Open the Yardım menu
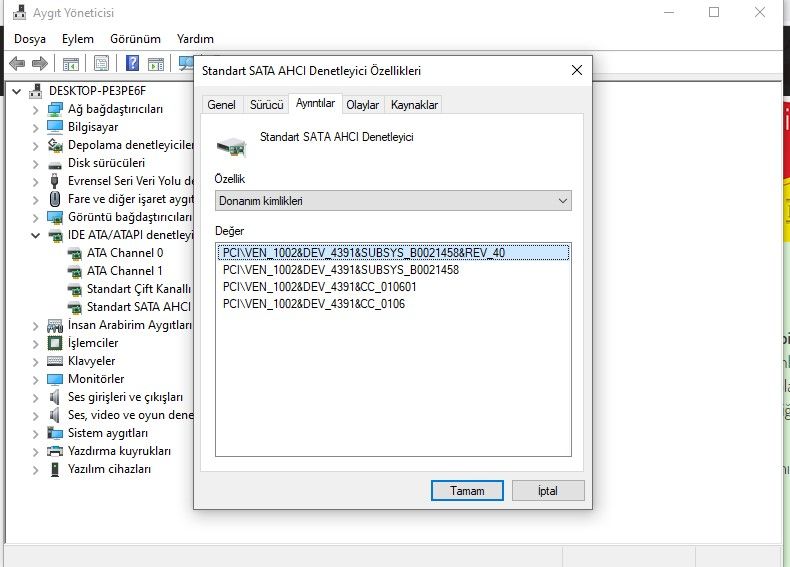This screenshot has height=567, width=790. click(x=195, y=39)
